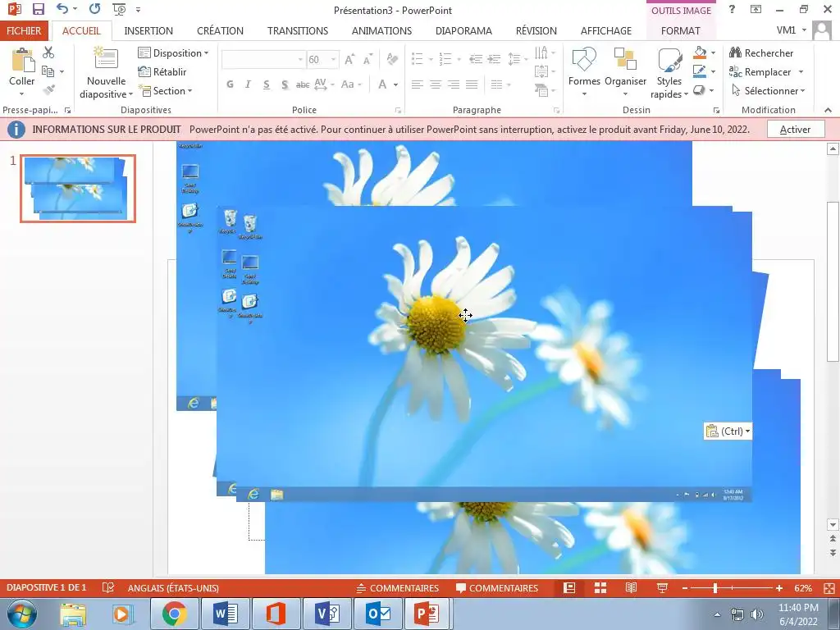Select the Format Painter brush
Viewport: 840px width, 630px height.
[x=48, y=90]
